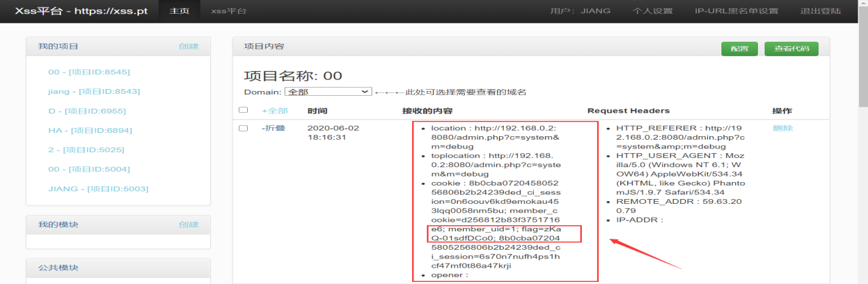Open the 主页 tab in navbar

click(179, 11)
